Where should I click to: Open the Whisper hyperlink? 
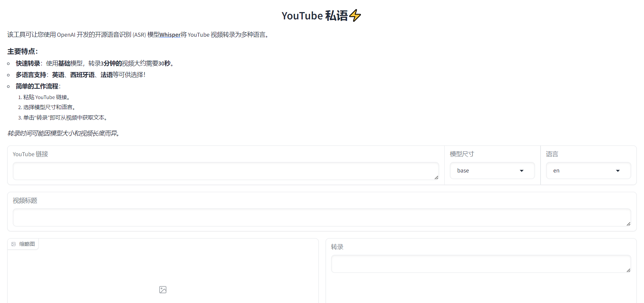click(x=170, y=35)
